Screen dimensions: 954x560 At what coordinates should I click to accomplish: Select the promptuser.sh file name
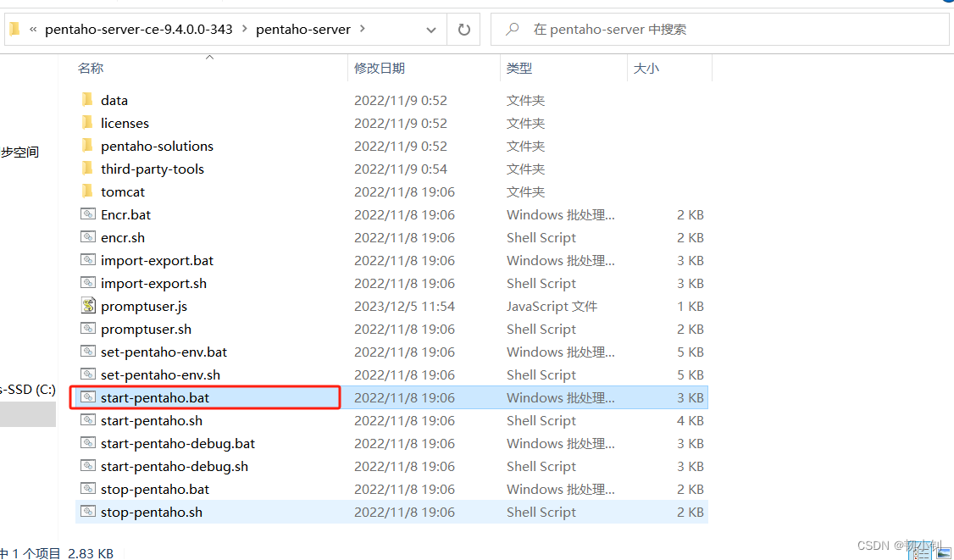[x=146, y=330]
